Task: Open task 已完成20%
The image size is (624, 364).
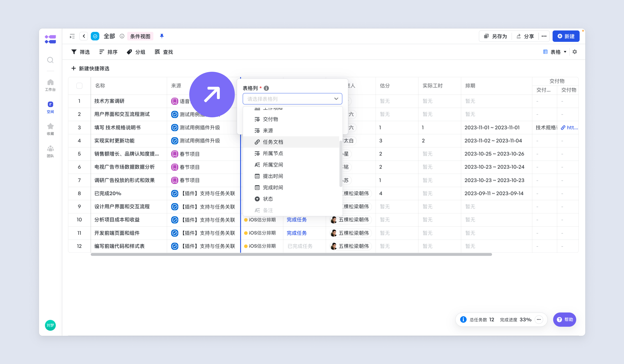Action: (108, 193)
